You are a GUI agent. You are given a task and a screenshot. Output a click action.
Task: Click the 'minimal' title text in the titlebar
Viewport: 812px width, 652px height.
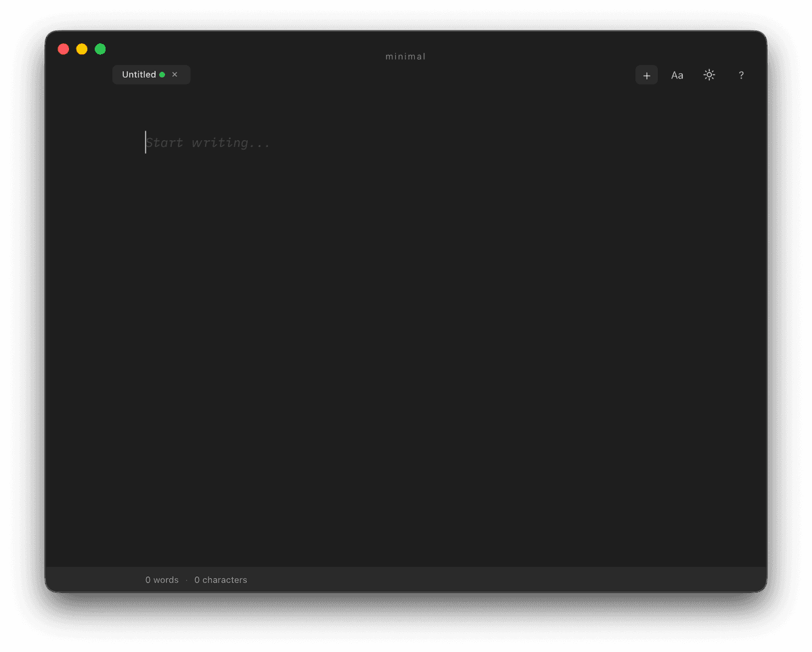405,56
